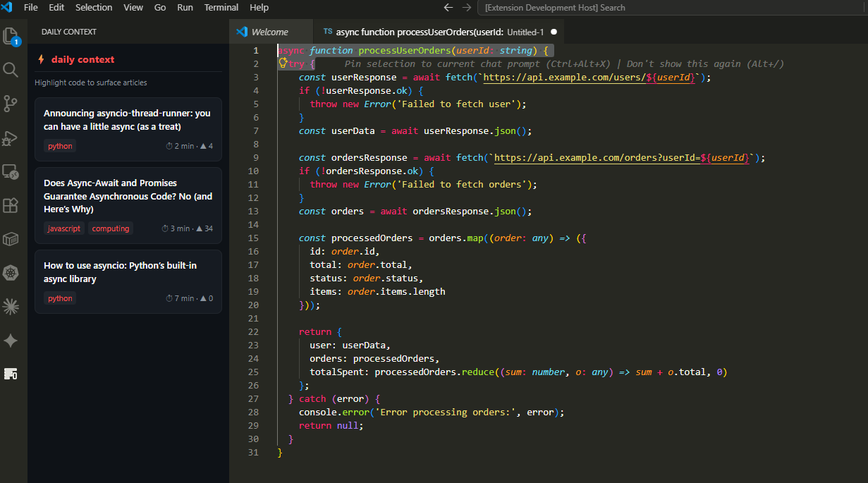The height and width of the screenshot is (483, 868).
Task: Click line number 27 in gutter
Action: pyautogui.click(x=253, y=399)
